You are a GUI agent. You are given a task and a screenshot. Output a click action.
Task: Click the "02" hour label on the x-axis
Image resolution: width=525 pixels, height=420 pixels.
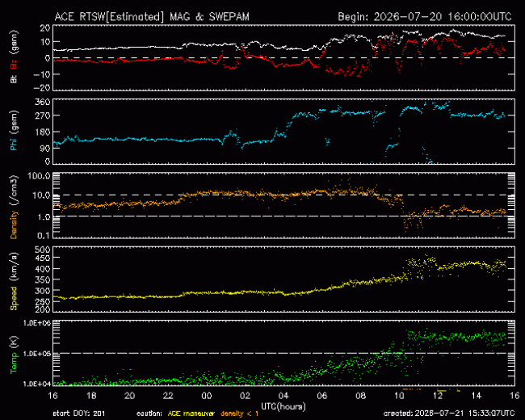click(x=245, y=396)
